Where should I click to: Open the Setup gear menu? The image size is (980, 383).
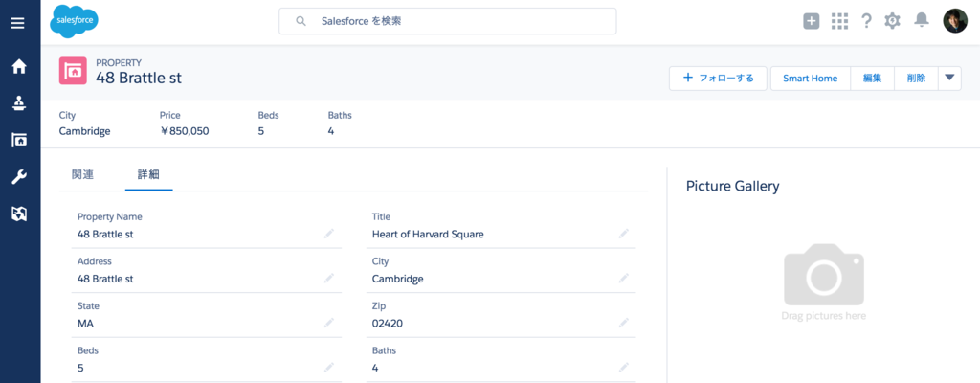coord(893,21)
